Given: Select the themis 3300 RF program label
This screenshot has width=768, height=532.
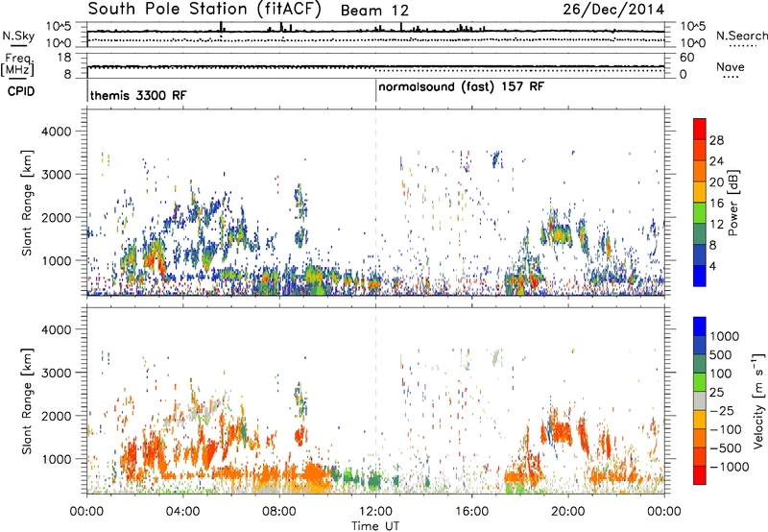Looking at the screenshot, I should click(138, 95).
